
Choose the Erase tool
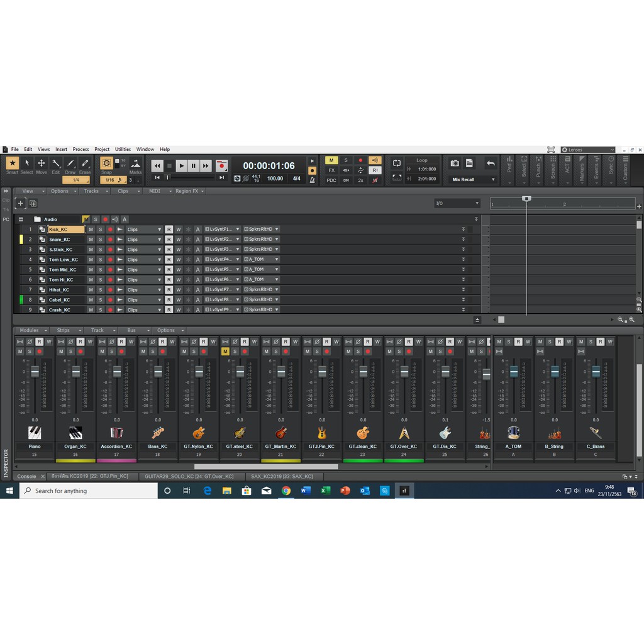[85, 164]
